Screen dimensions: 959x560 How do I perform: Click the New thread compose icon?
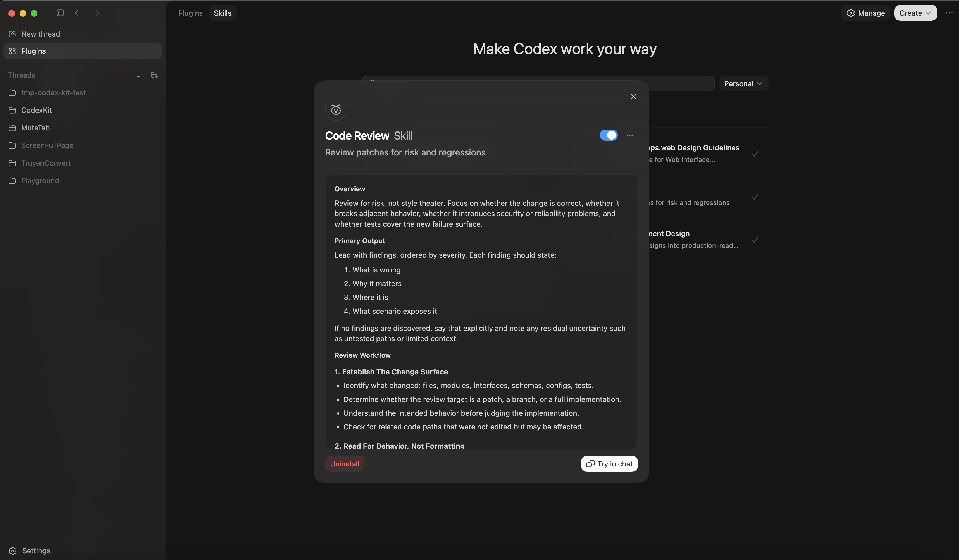pyautogui.click(x=12, y=34)
